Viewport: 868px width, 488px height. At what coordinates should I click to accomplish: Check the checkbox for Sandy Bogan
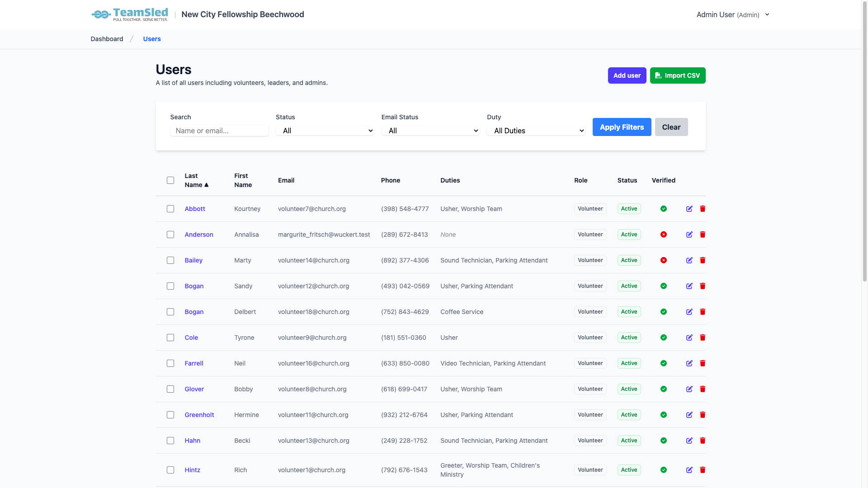point(170,286)
